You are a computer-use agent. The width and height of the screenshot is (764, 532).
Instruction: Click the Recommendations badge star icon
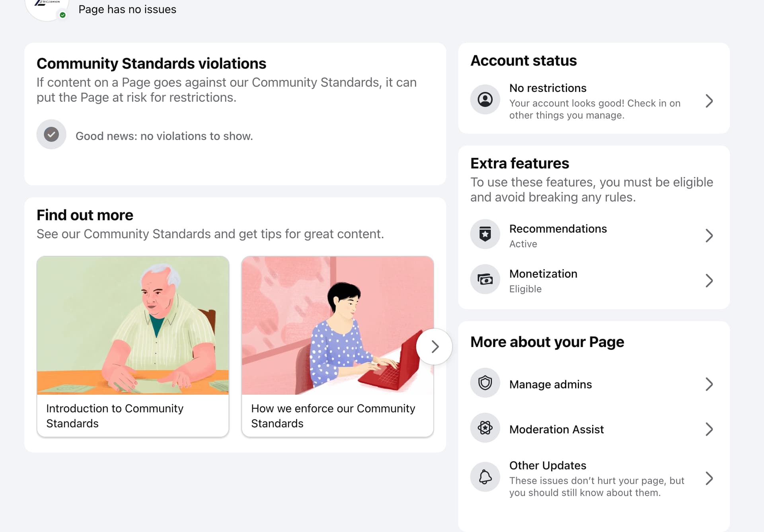pos(485,234)
